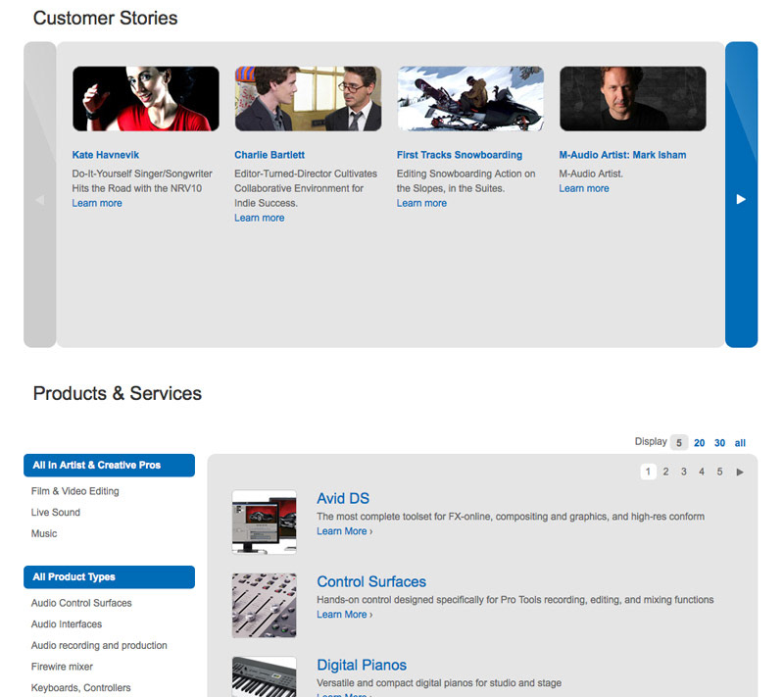Select All in Artist & Creative Pros filter
The width and height of the screenshot is (784, 697).
click(109, 465)
